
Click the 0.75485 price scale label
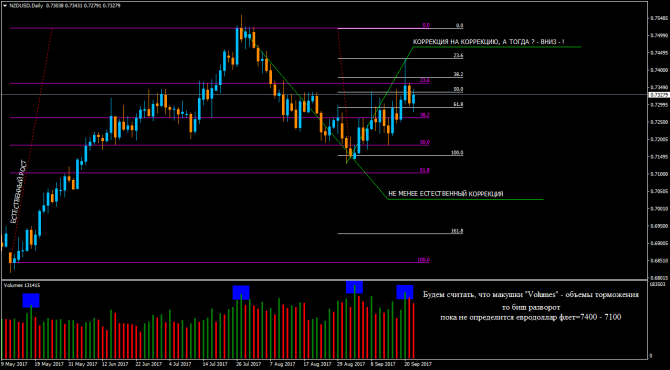(x=658, y=18)
